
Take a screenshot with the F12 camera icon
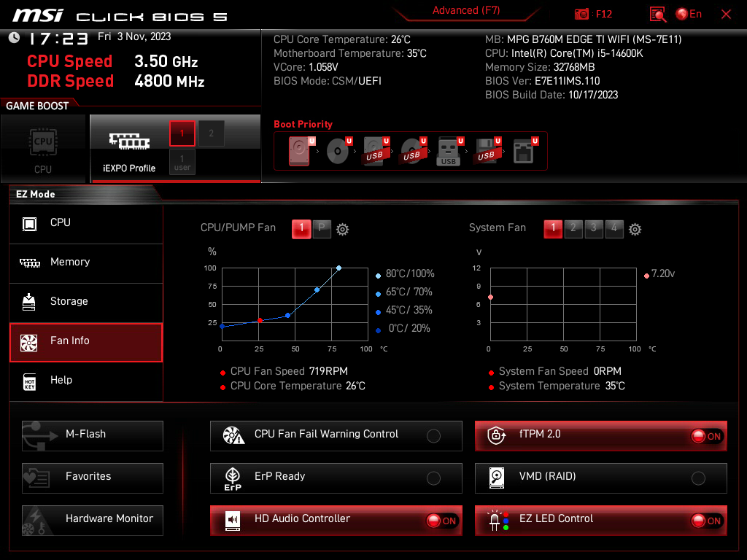tap(581, 15)
